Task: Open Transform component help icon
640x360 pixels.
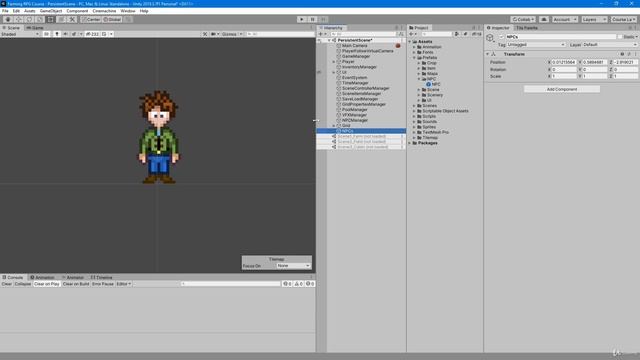Action: coord(622,54)
